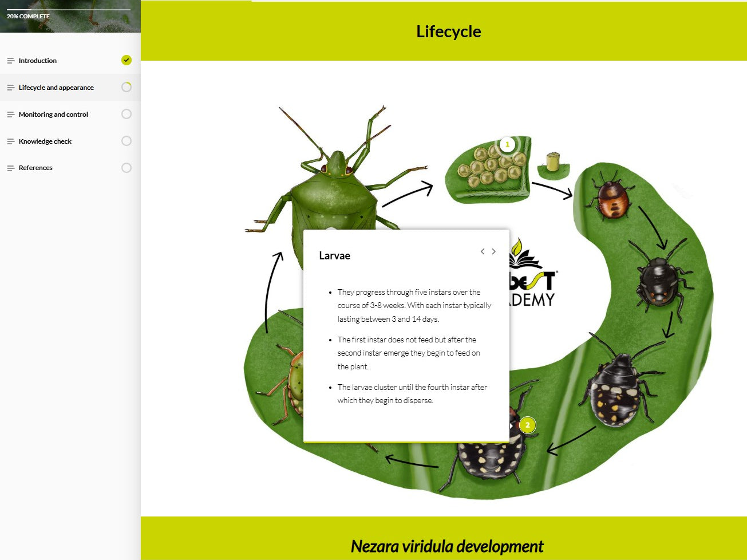Open the References lesson link
Viewport: 747px width, 560px height.
pos(35,168)
